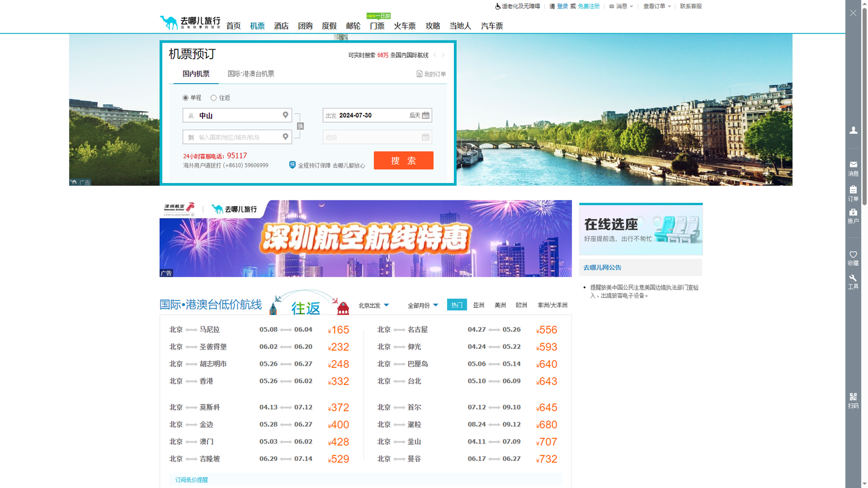Close the right sidebar with X

click(853, 13)
